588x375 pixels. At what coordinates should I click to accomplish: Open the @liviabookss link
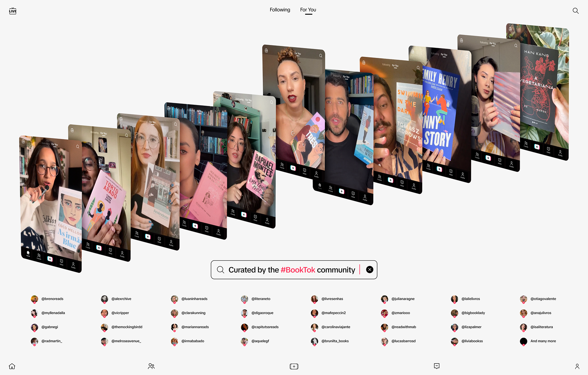pos(472,341)
